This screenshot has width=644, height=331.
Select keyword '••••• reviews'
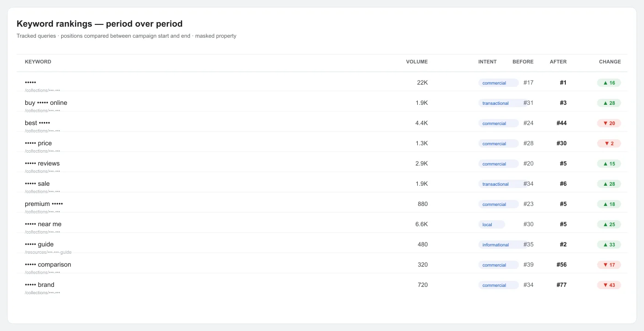[x=42, y=163]
